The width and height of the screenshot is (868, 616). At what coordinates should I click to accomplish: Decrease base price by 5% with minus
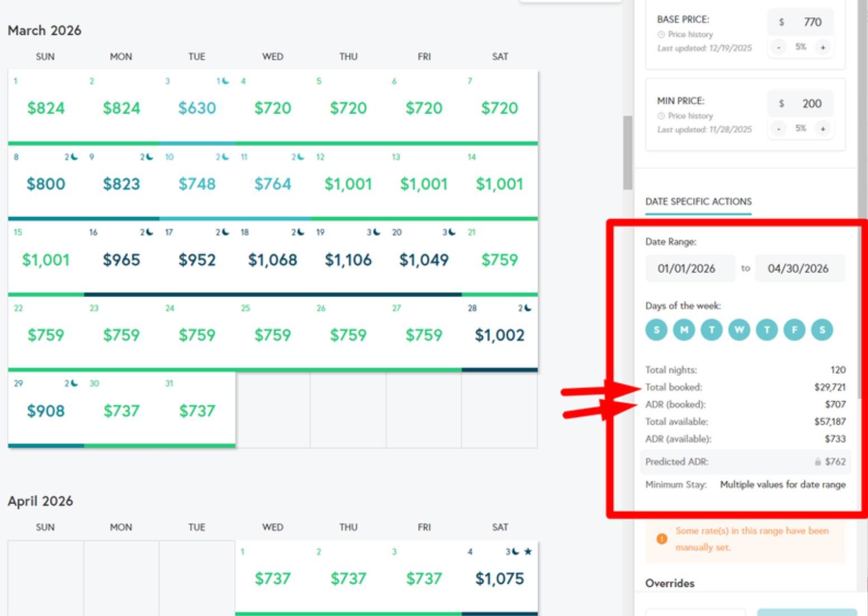pos(779,48)
